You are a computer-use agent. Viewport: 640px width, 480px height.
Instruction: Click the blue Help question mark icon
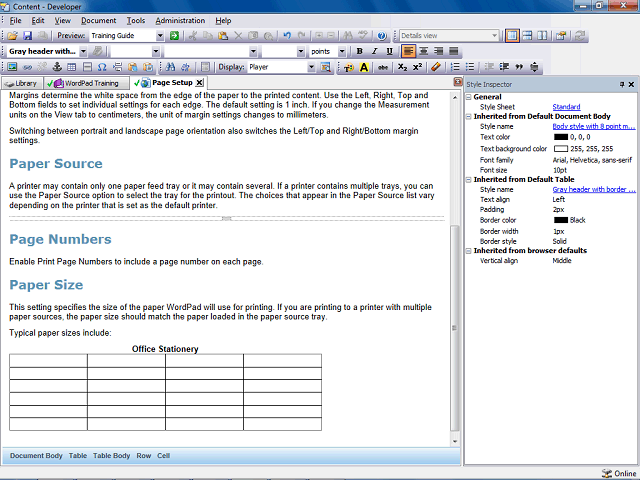382,36
